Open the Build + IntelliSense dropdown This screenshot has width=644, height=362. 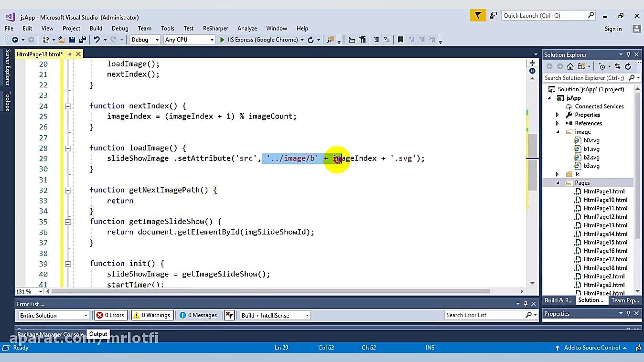(275, 315)
